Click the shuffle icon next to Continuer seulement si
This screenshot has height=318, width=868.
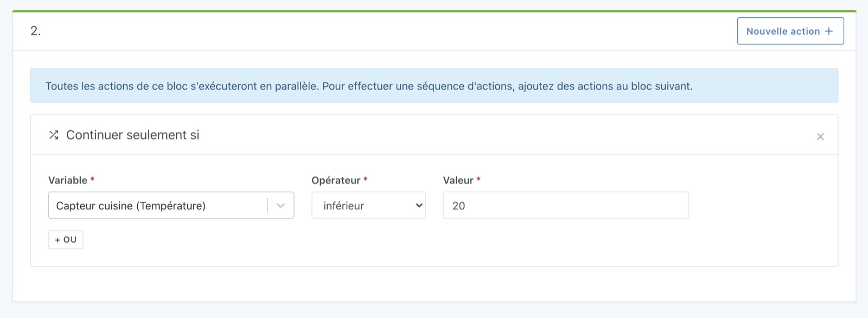point(53,135)
